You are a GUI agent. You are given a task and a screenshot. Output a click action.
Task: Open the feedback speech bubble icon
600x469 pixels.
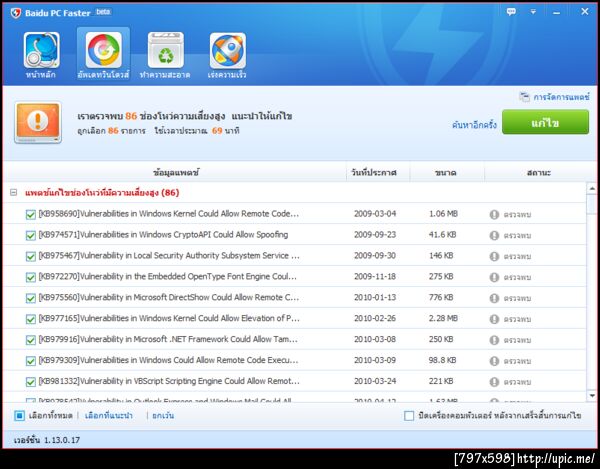(511, 11)
